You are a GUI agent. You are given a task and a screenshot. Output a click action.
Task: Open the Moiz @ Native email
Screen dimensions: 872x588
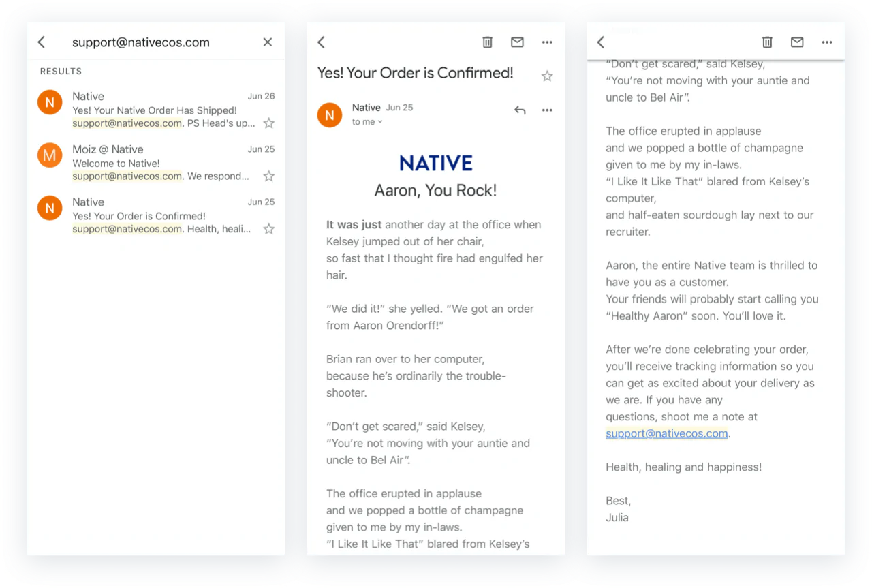[156, 163]
